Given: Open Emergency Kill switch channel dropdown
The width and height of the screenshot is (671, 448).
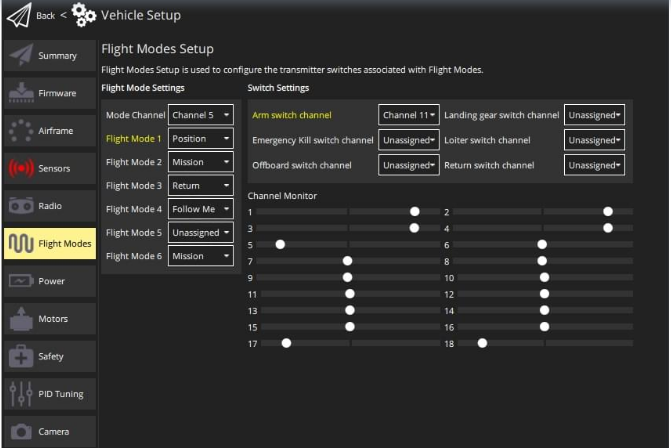Looking at the screenshot, I should point(408,140).
